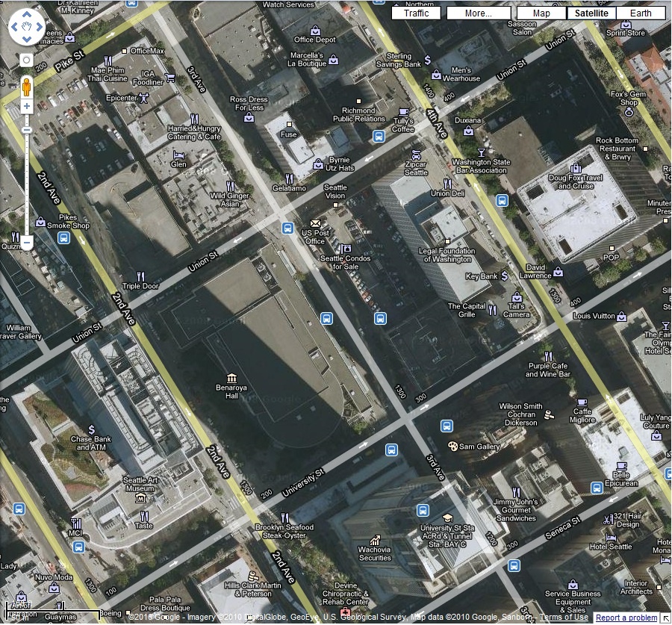
Task: Pick up the Street View pegman
Action: (27, 87)
